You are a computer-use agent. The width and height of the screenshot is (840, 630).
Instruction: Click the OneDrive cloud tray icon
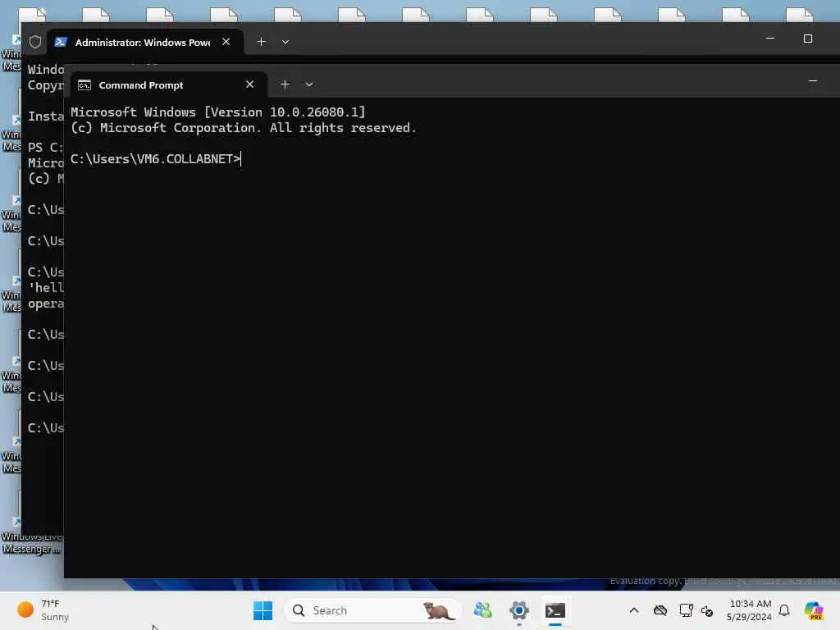point(660,610)
